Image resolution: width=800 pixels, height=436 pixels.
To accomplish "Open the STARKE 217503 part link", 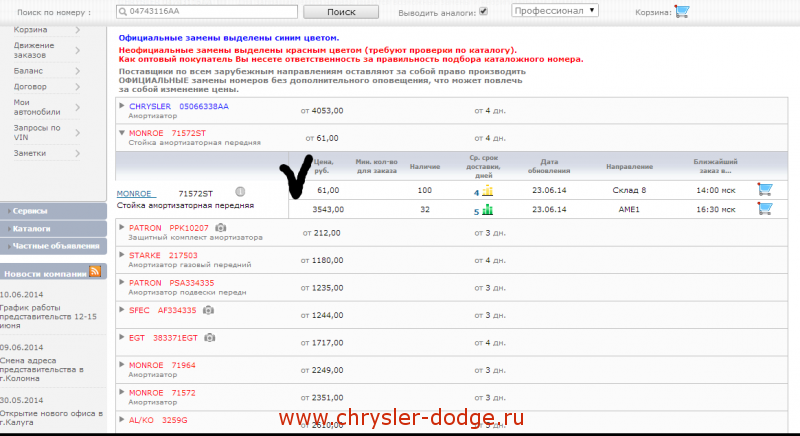I will pos(163,255).
